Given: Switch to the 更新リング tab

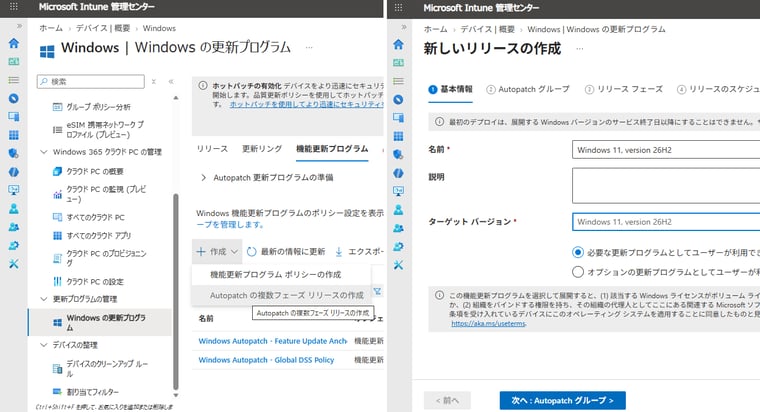Looking at the screenshot, I should tap(262, 148).
